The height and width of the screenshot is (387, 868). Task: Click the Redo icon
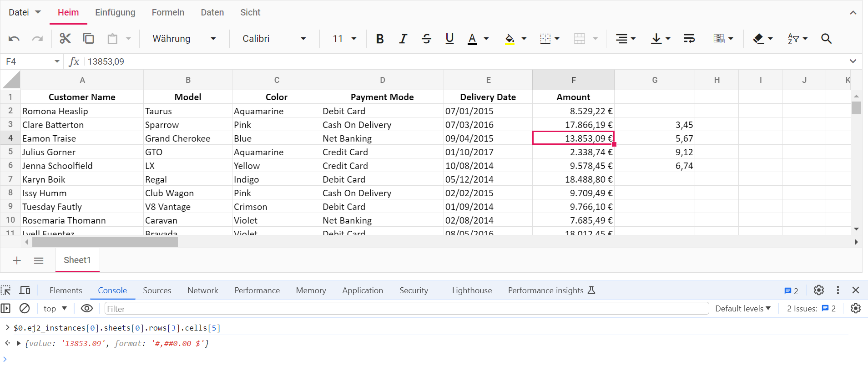37,39
